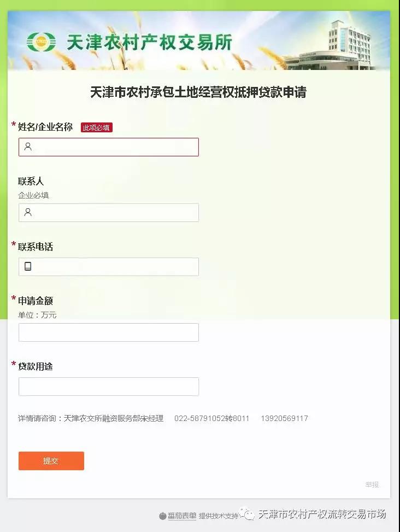
Task: Click the 天津农村产权交易所 banner title
Action: pos(149,43)
